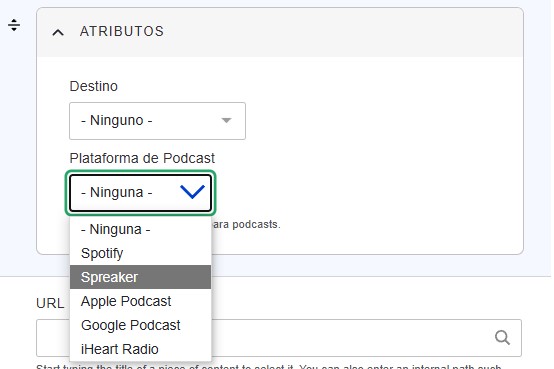Screen dimensions: 554x369
Task: Focus the URL text input field
Action: [x=279, y=338]
